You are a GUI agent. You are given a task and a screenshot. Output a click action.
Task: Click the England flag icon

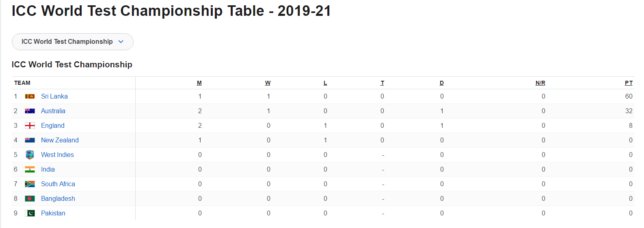point(30,126)
